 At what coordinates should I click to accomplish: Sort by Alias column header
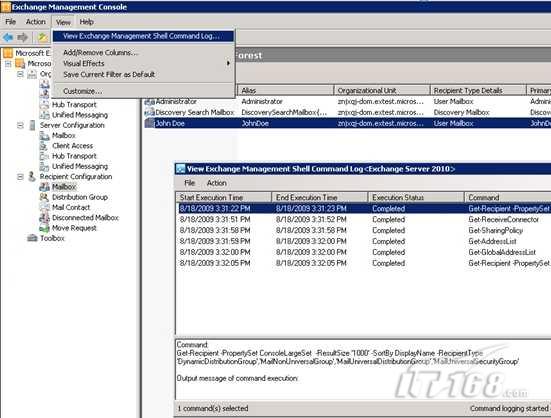285,91
